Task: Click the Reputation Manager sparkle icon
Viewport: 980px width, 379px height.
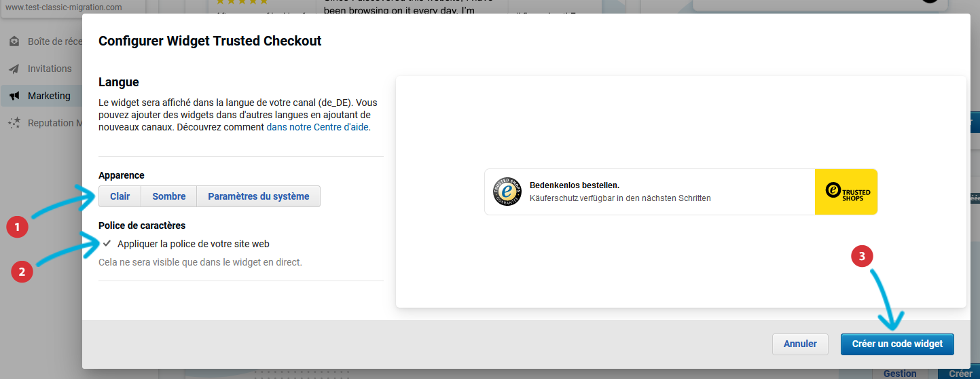Action: (x=14, y=123)
